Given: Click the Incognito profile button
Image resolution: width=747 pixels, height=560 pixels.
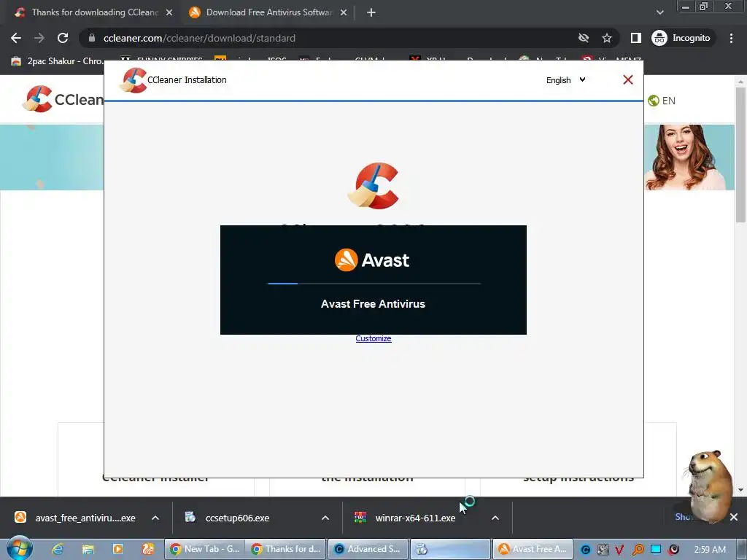Looking at the screenshot, I should 683,38.
